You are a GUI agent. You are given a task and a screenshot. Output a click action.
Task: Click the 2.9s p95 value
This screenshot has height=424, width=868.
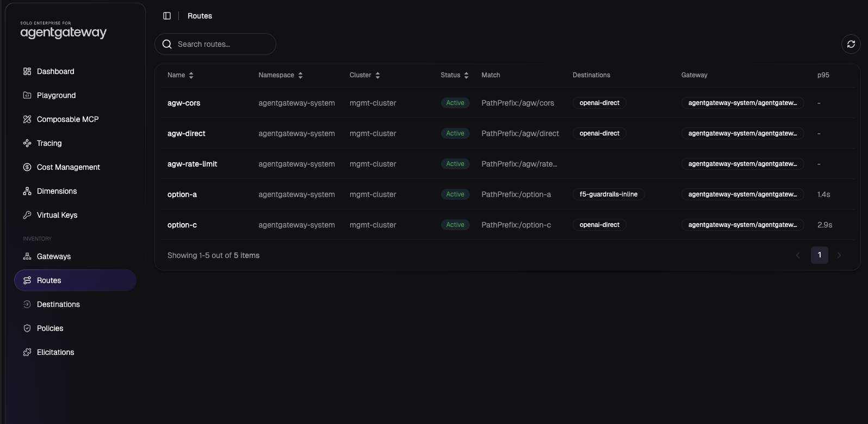coord(825,225)
